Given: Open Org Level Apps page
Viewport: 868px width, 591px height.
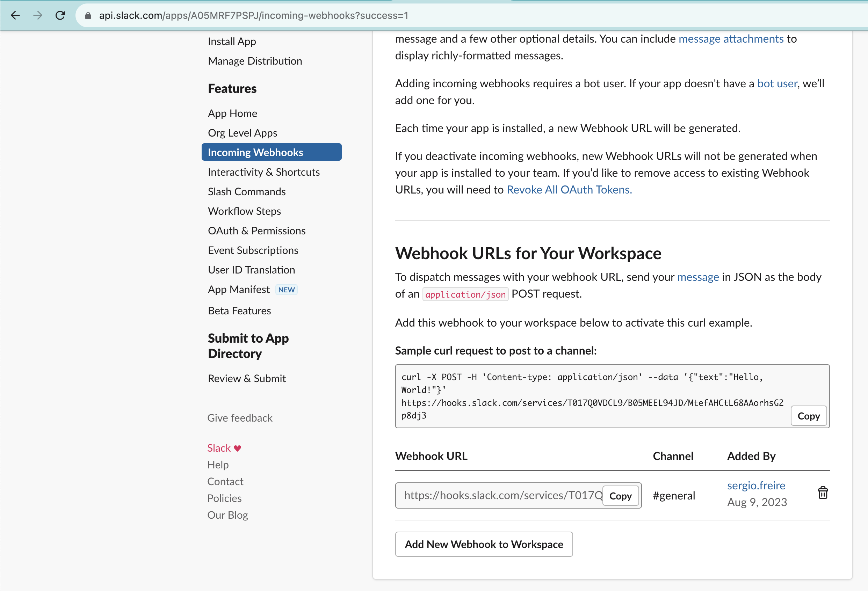Looking at the screenshot, I should pos(243,133).
